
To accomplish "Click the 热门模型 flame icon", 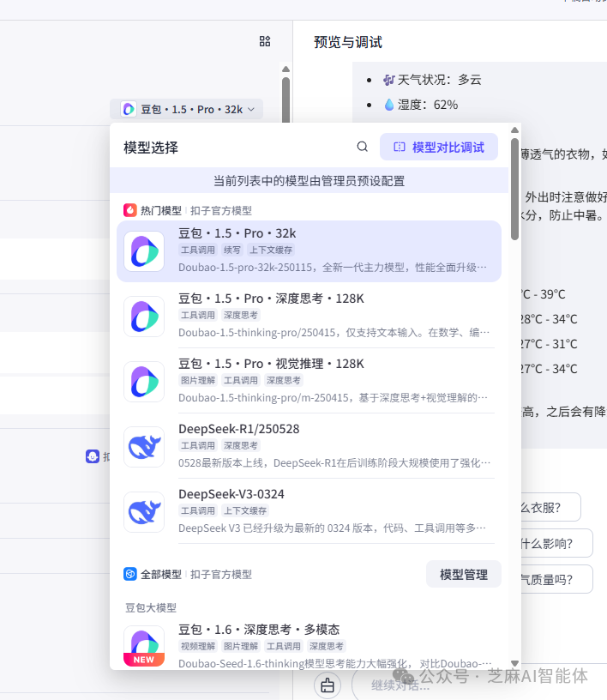I will pyautogui.click(x=129, y=210).
